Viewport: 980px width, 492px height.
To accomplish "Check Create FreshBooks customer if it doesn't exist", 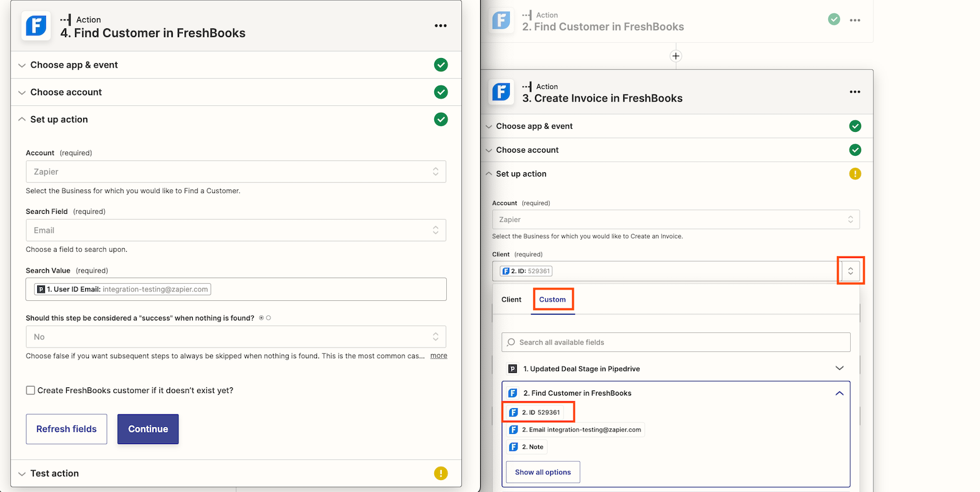I will tap(30, 390).
